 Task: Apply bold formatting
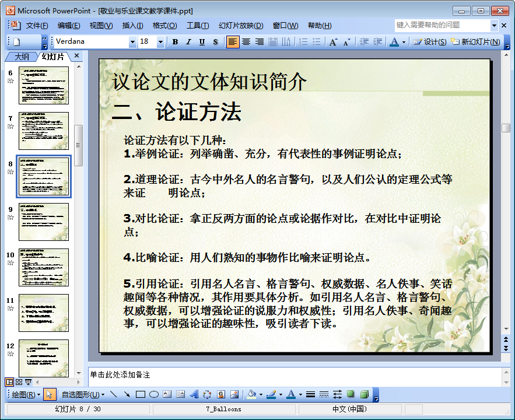click(175, 41)
